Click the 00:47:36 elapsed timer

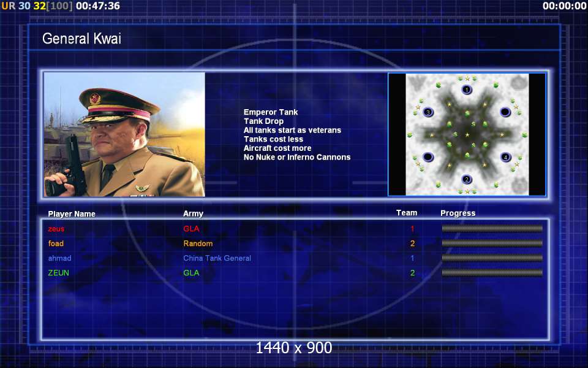point(98,6)
